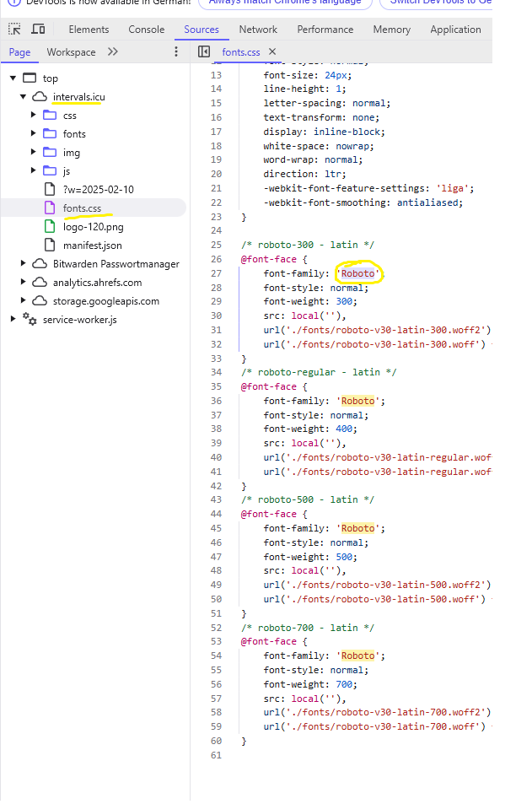Switch to the Workspace navigator tab
This screenshot has height=804, width=532.
(71, 52)
